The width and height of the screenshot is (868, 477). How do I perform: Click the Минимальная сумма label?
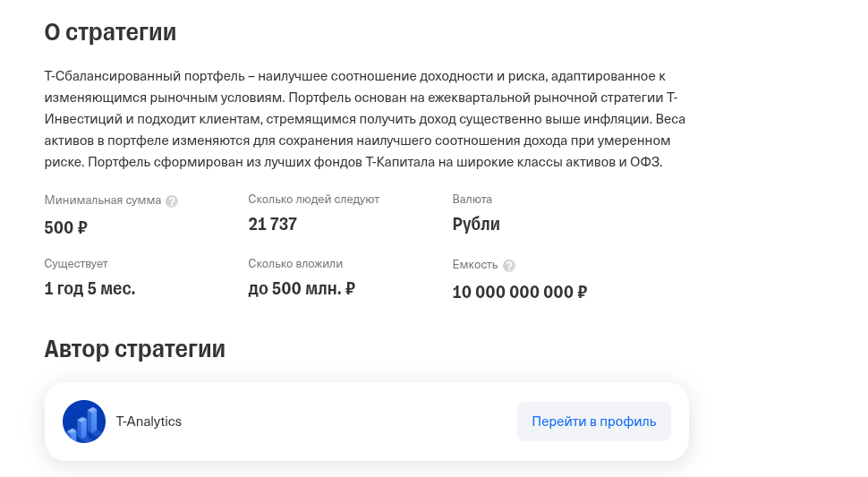point(102,200)
